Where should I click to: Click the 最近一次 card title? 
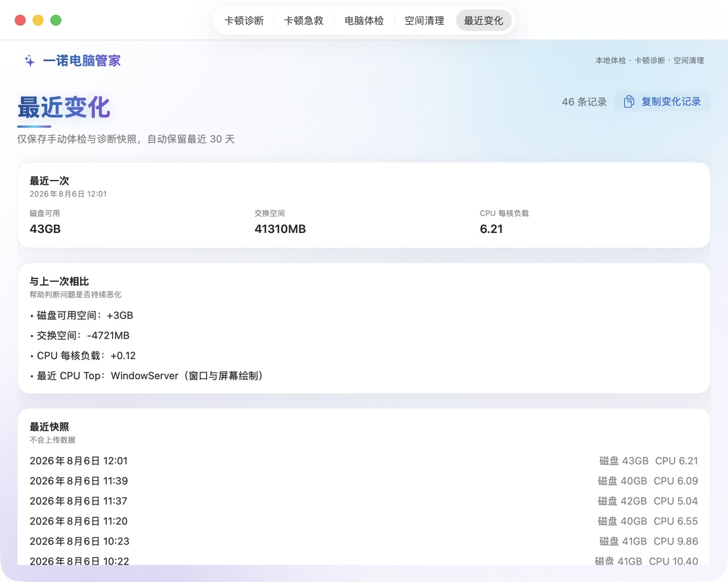[x=49, y=181]
